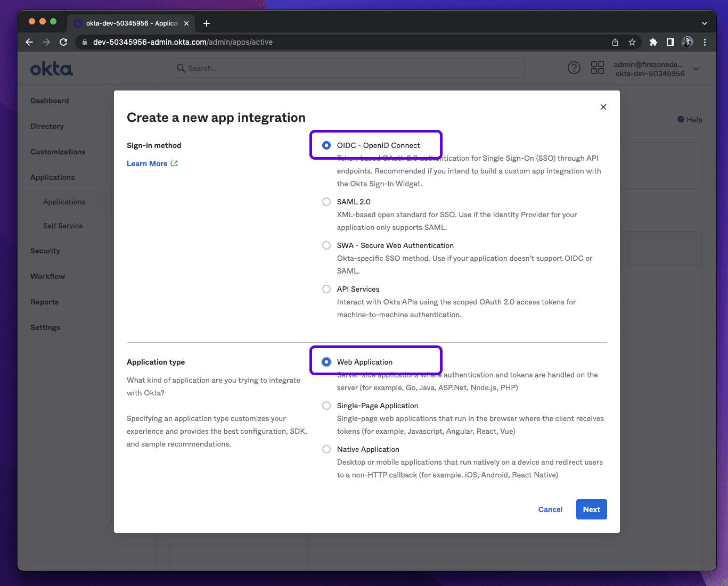Click the admin profile avatar
The image size is (728, 586).
point(687,42)
